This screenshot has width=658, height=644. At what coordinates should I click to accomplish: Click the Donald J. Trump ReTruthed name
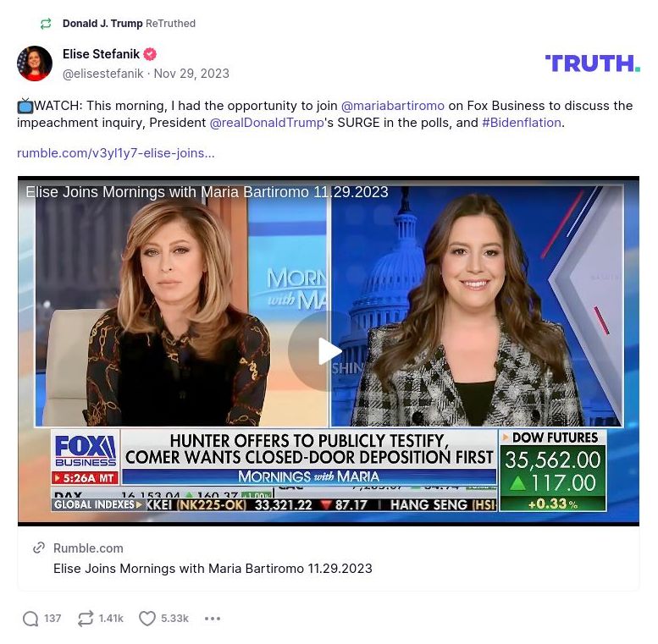coord(102,24)
